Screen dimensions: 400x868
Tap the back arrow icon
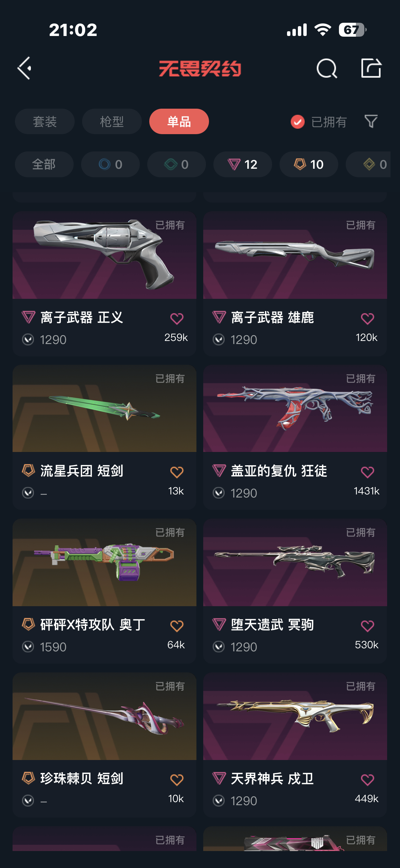[25, 68]
